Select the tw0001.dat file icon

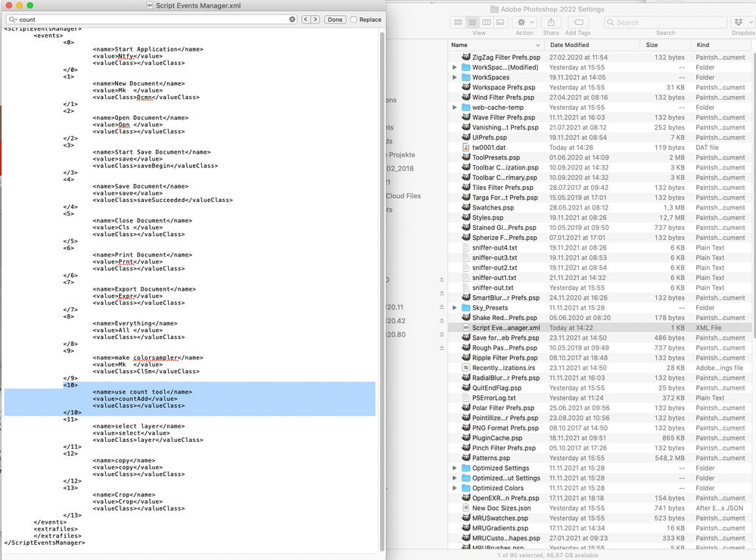pyautogui.click(x=465, y=147)
